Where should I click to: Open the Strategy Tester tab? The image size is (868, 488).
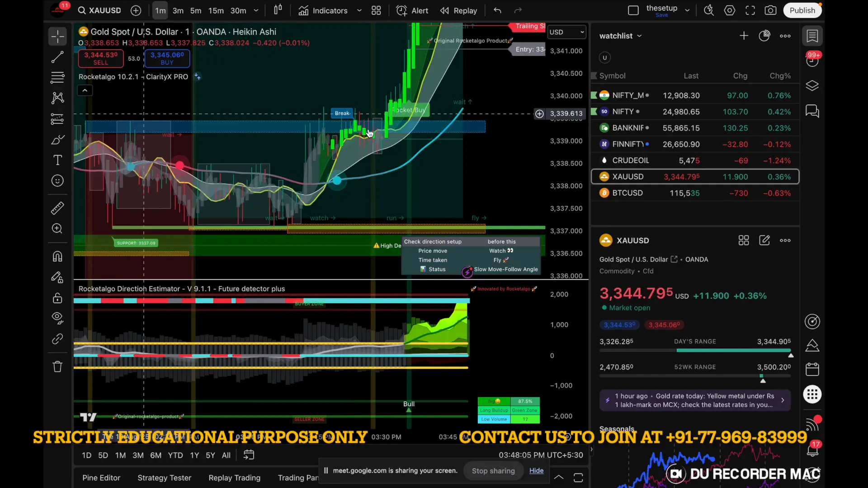pos(164,478)
